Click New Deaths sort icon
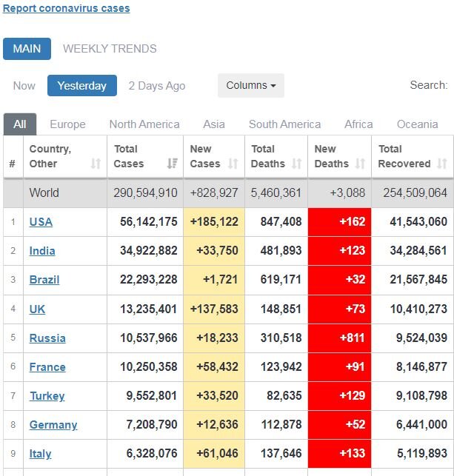 (360, 164)
